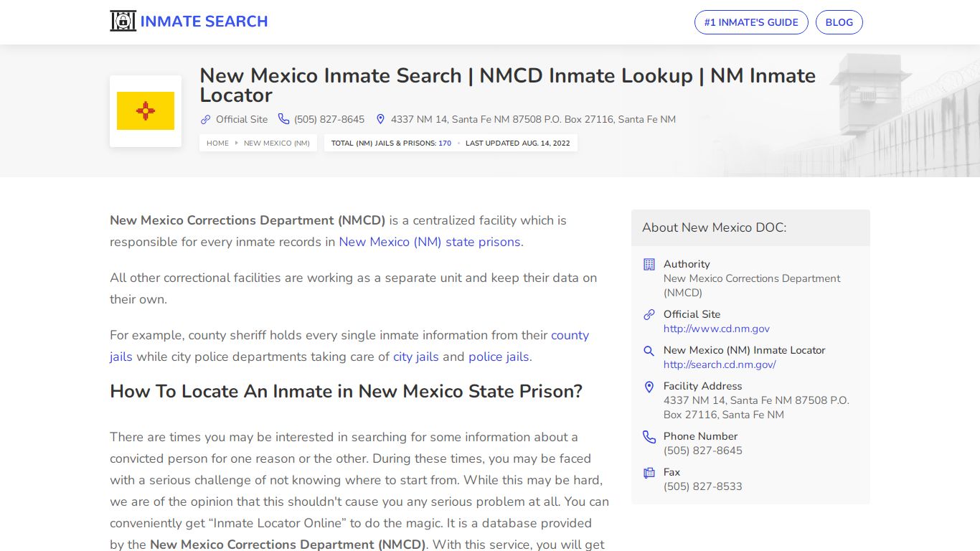The height and width of the screenshot is (551, 980).
Task: Open the #1 Inmate's Guide button
Action: click(x=751, y=22)
